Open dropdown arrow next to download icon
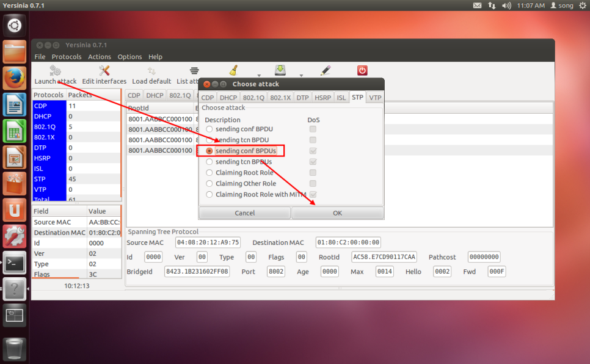 pyautogui.click(x=301, y=75)
